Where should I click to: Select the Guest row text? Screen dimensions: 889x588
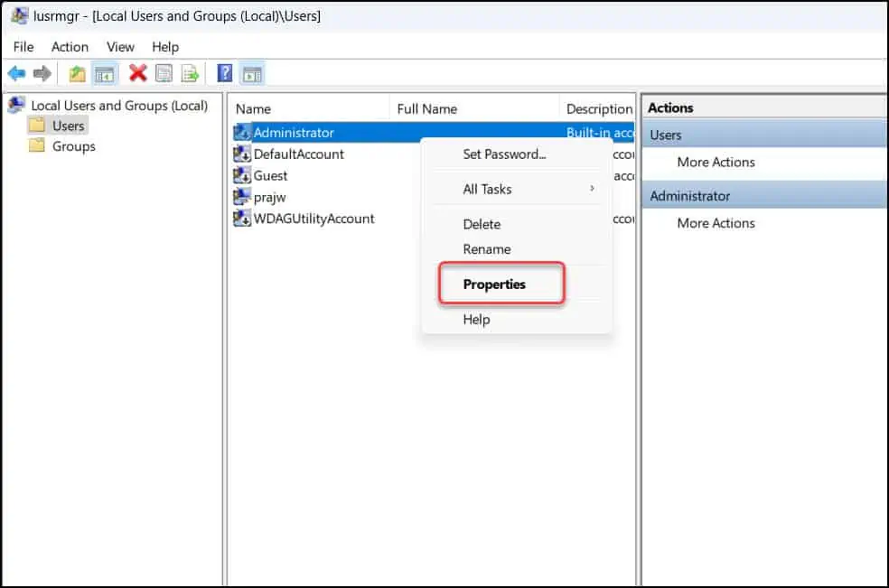tap(270, 176)
